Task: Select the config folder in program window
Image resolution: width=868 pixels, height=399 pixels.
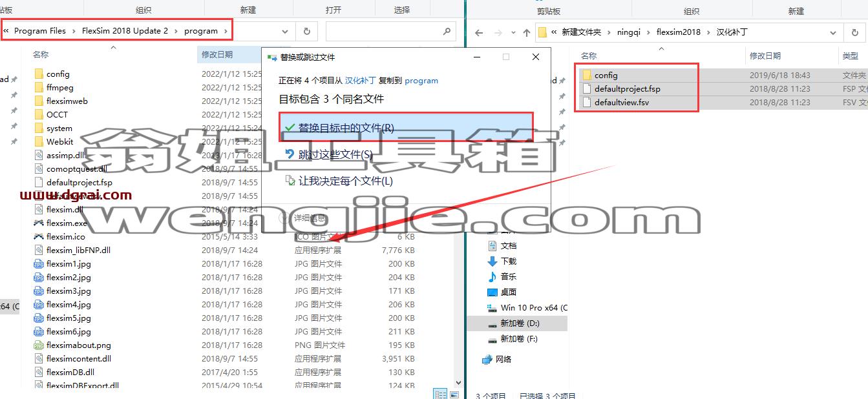Action: (x=58, y=74)
